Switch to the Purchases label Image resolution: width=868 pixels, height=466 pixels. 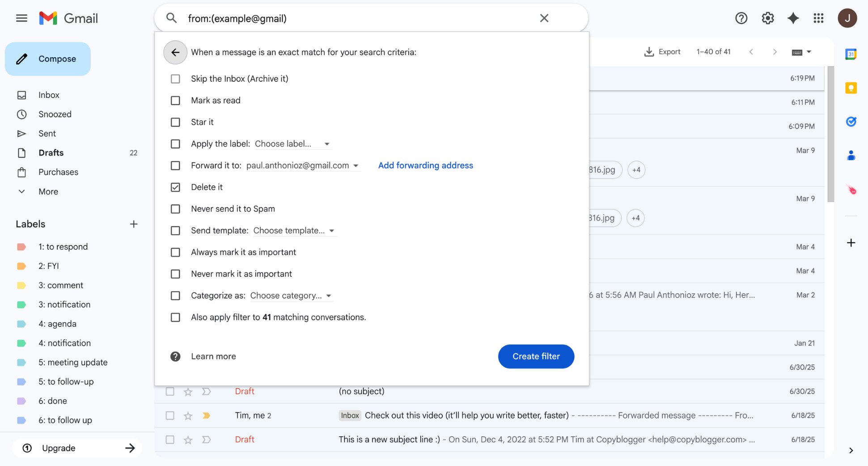click(58, 172)
